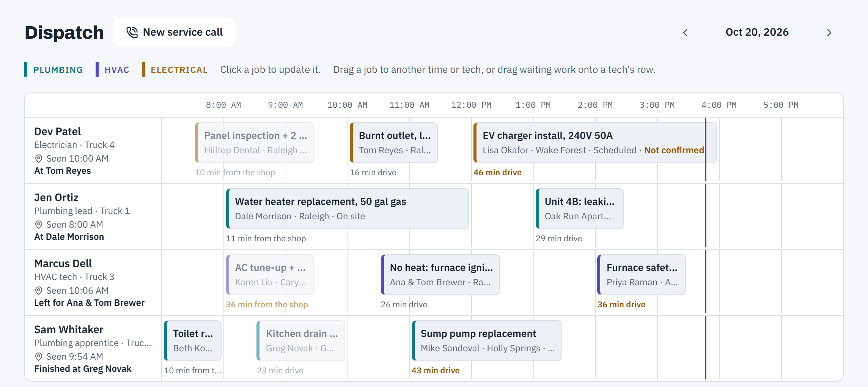Open the No heat furnace job card

pyautogui.click(x=440, y=275)
